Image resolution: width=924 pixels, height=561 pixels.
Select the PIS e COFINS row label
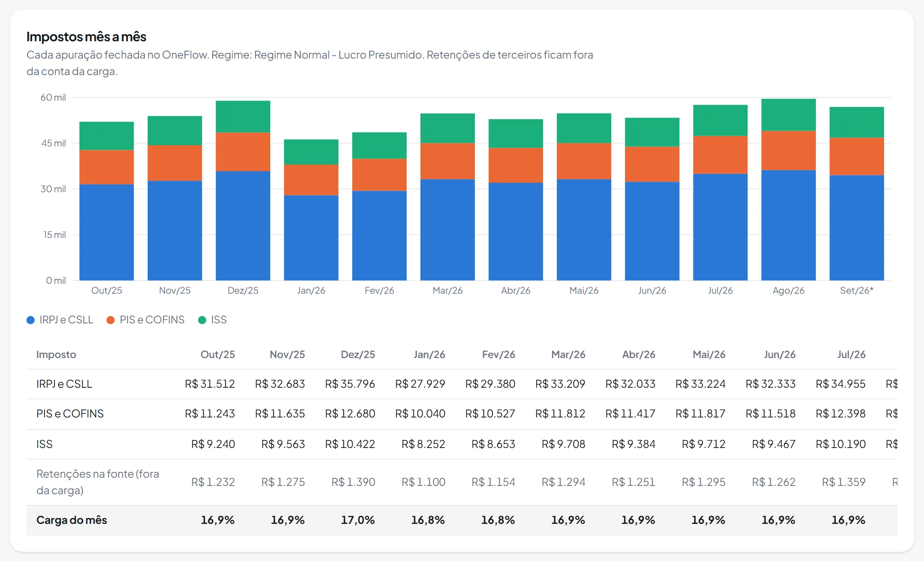(70, 414)
